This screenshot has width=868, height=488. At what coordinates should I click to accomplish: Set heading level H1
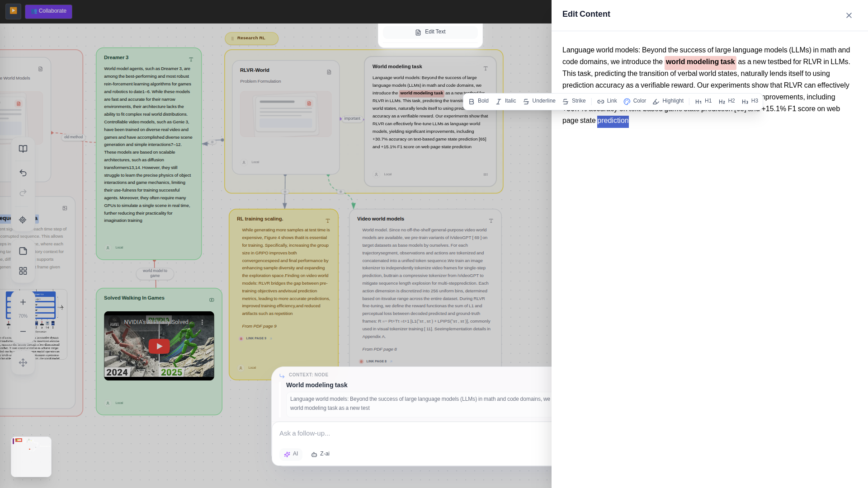[x=703, y=101]
